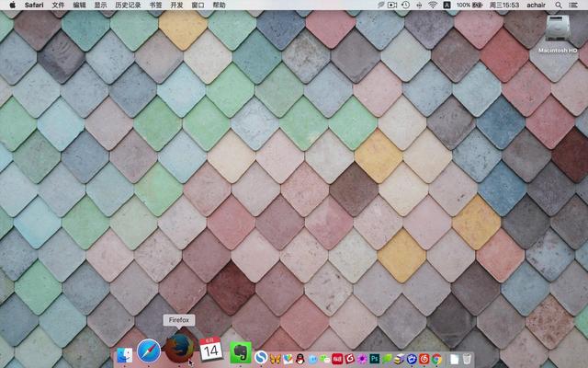Click the 周三15:53 clock
Viewport: 588px width, 368px height.
504,5
